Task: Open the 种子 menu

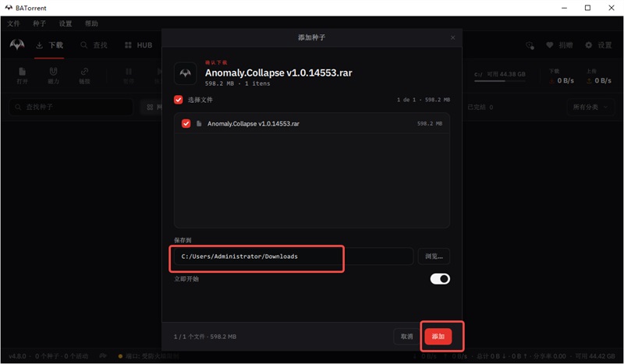Action: click(x=40, y=23)
